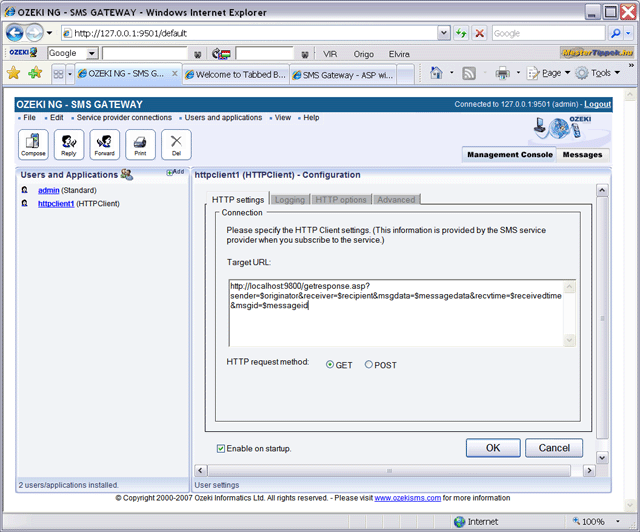Image resolution: width=640 pixels, height=532 pixels.
Task: Expand the Quick Tabs dropdown arrow
Action: (70, 74)
